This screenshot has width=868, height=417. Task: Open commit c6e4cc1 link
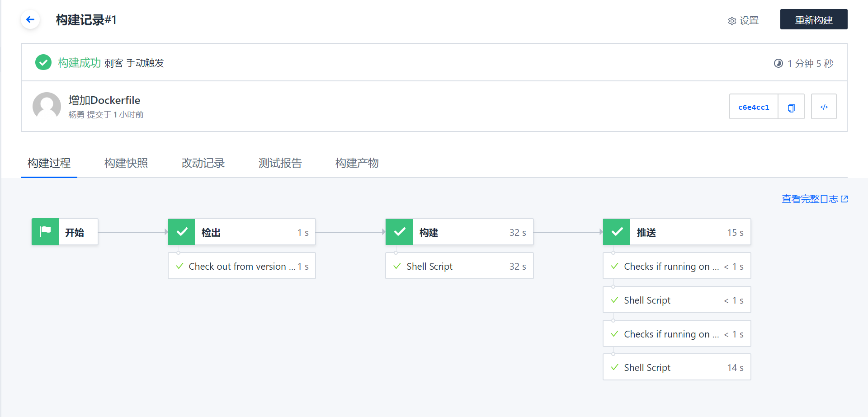coord(754,108)
